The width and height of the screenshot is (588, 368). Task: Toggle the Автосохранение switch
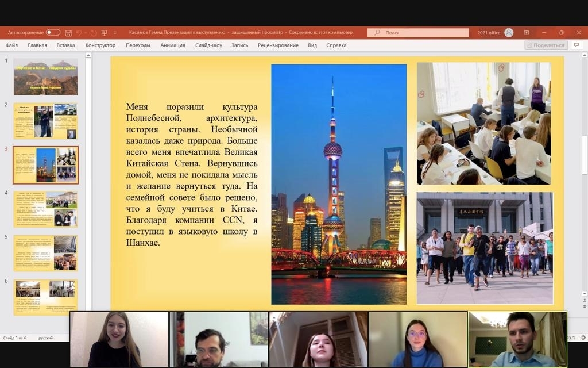(x=53, y=33)
